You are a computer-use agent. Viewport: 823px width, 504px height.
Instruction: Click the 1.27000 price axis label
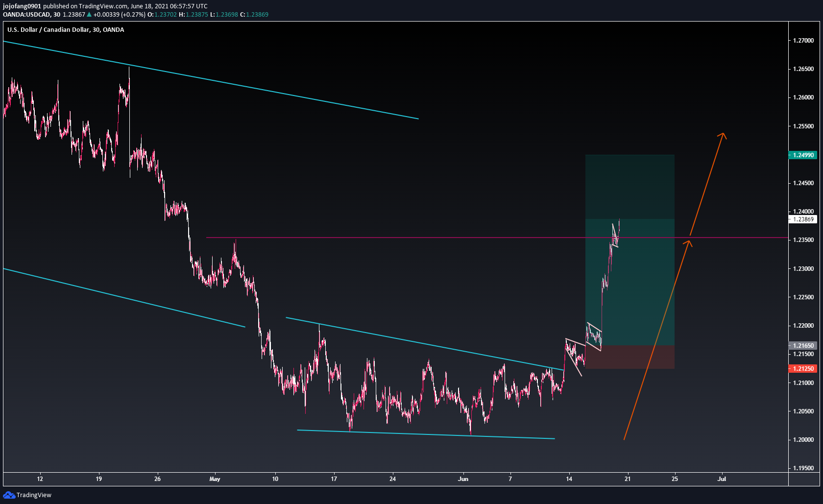pos(803,41)
